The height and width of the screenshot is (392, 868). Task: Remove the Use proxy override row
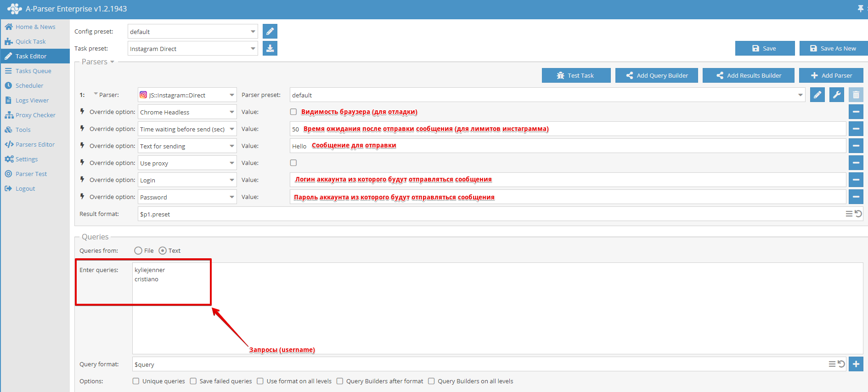coord(856,163)
